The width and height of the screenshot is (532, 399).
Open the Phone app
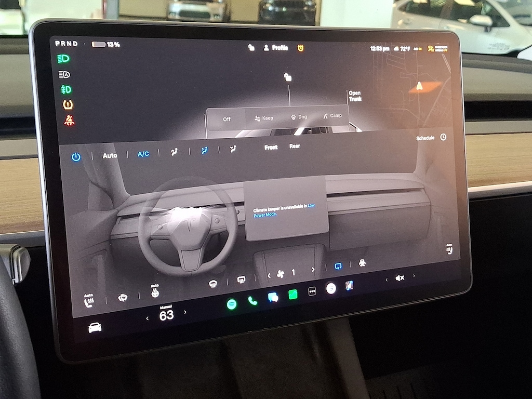tap(252, 301)
